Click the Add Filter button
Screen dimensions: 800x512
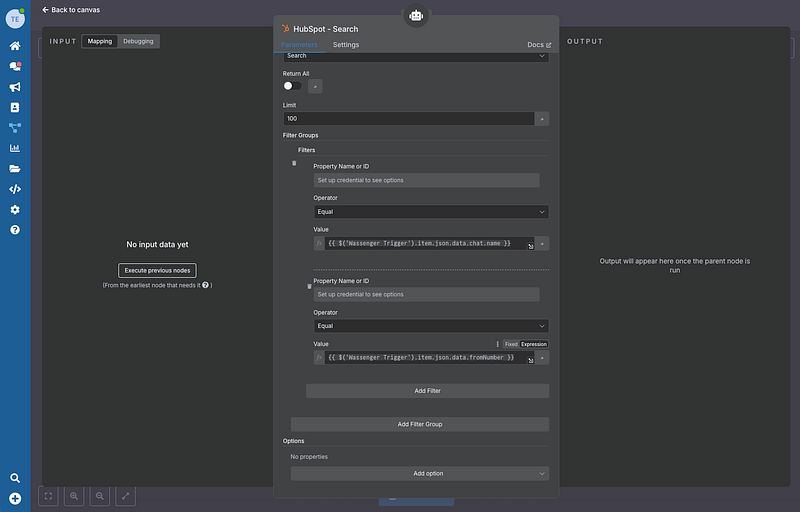point(427,391)
